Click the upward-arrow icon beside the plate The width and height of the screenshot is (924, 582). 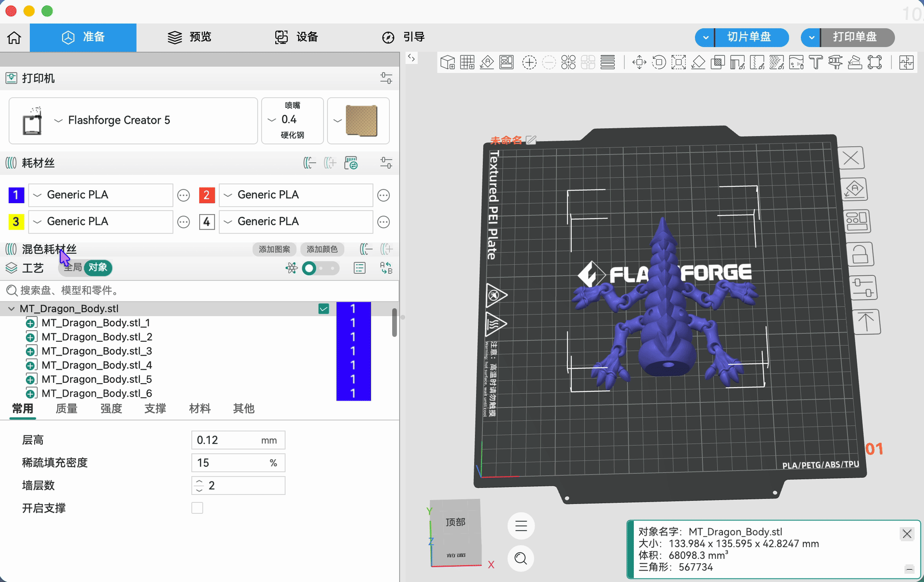866,322
